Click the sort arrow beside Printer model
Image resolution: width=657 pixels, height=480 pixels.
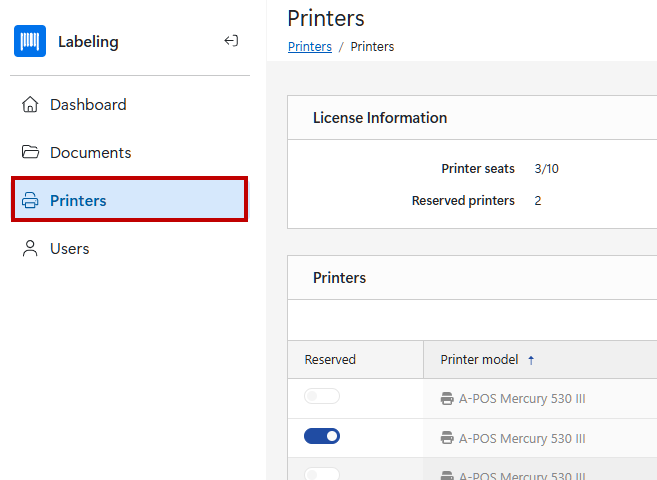[531, 360]
